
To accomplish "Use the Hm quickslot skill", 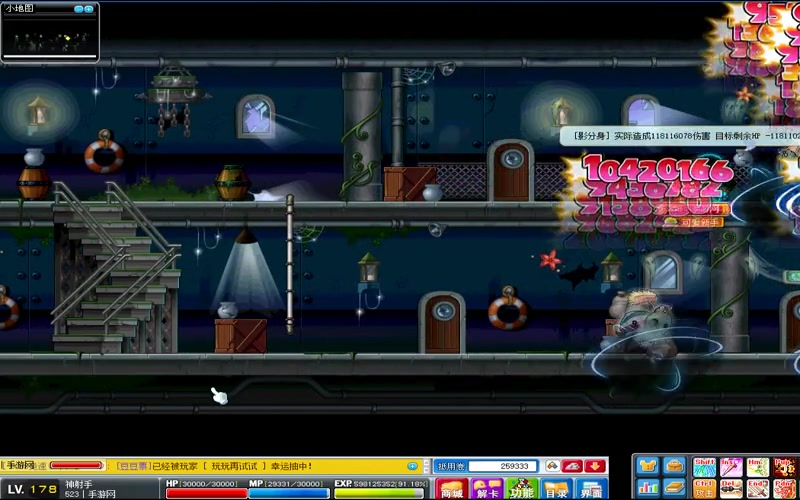I will 758,467.
